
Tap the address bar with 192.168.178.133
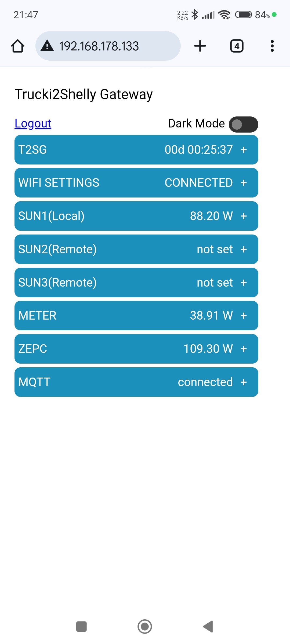(x=107, y=46)
